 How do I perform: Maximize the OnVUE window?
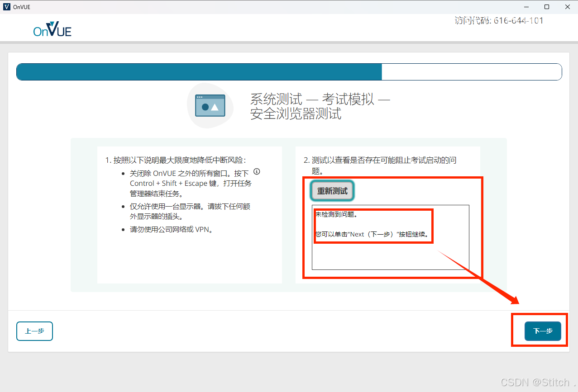[547, 7]
